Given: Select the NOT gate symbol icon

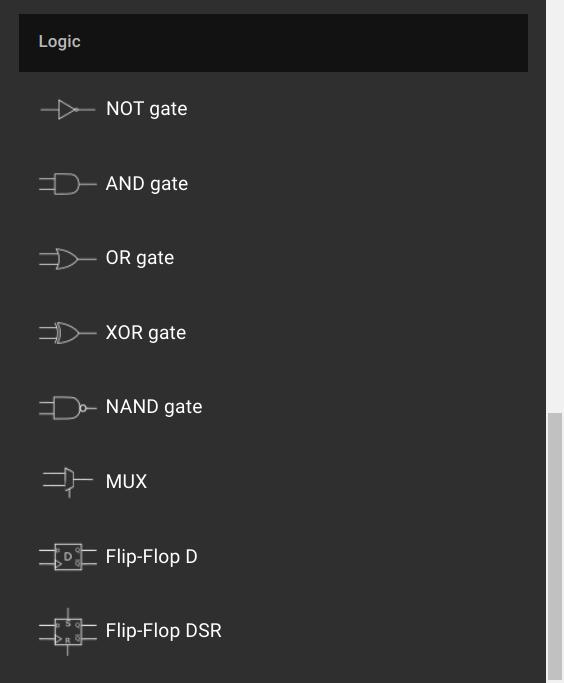Looking at the screenshot, I should [68, 109].
